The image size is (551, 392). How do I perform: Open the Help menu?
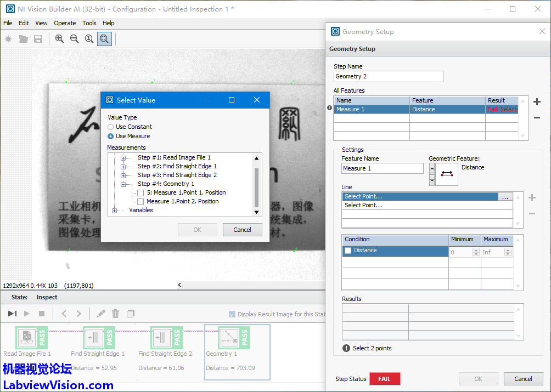109,23
